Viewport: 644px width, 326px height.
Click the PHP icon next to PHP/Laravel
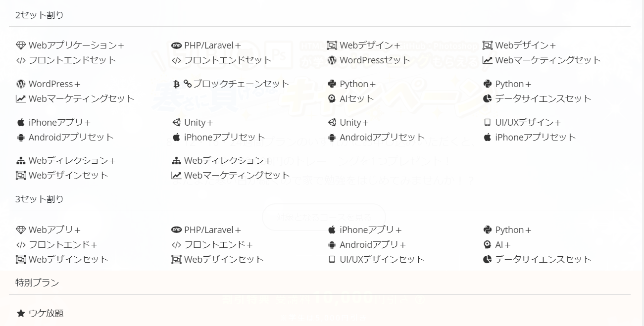click(x=176, y=45)
